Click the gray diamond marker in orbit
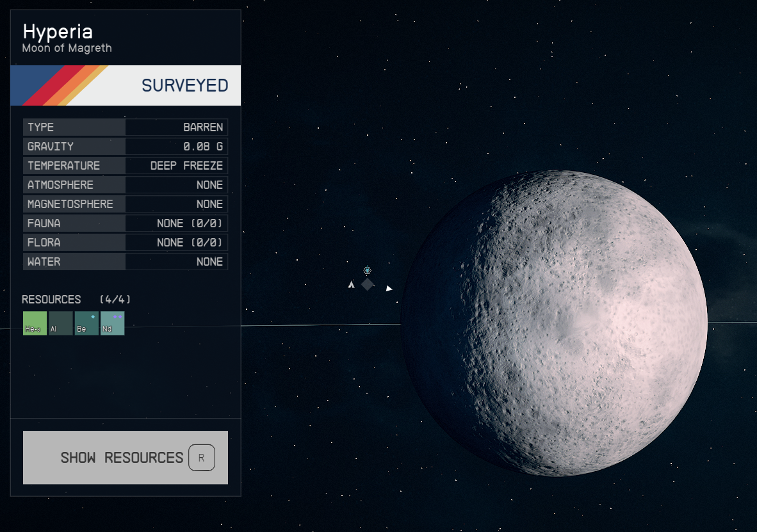Viewport: 757px width, 532px height. (368, 284)
